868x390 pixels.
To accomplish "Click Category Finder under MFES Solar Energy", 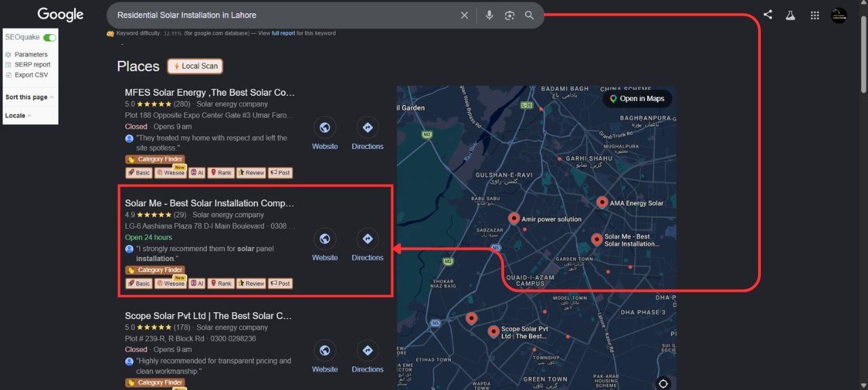I will coord(154,159).
